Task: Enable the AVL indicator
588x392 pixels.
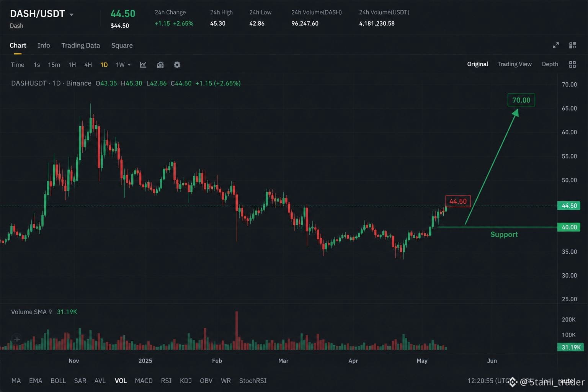Action: point(100,381)
